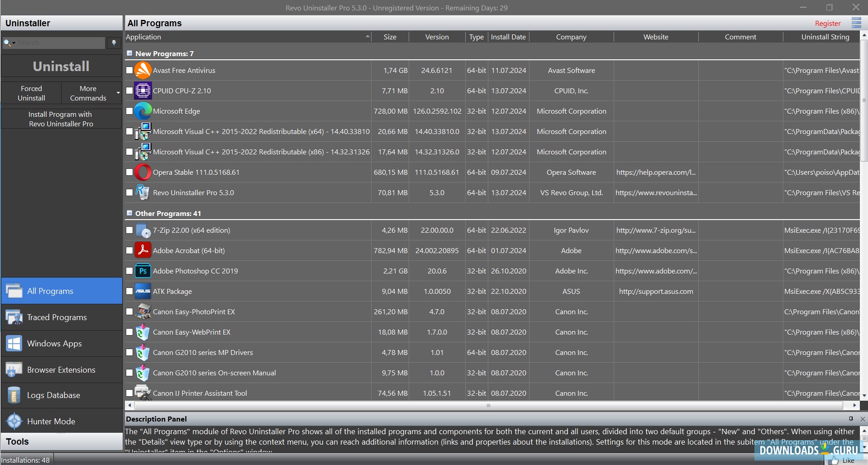Check the Opera Stable checkbox

pyautogui.click(x=129, y=172)
